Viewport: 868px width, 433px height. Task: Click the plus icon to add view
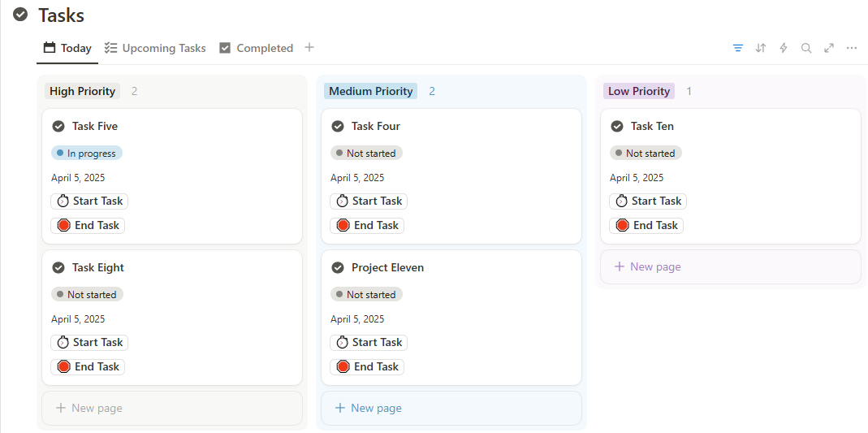coord(309,48)
